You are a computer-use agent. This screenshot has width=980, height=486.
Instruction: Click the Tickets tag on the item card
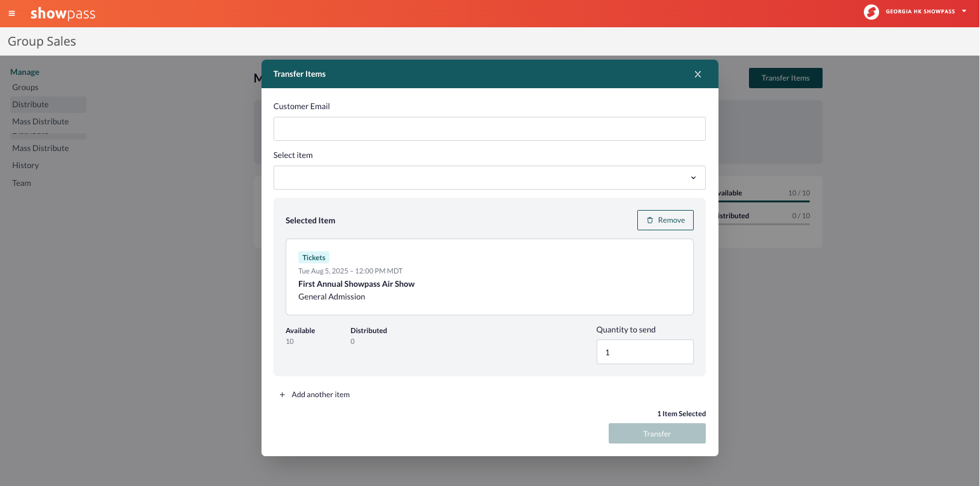[314, 258]
